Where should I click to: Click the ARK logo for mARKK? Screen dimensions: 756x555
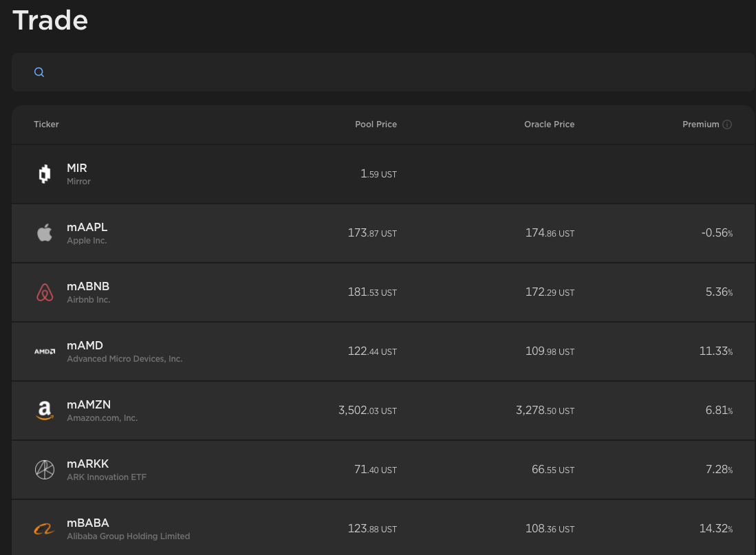[x=45, y=470]
